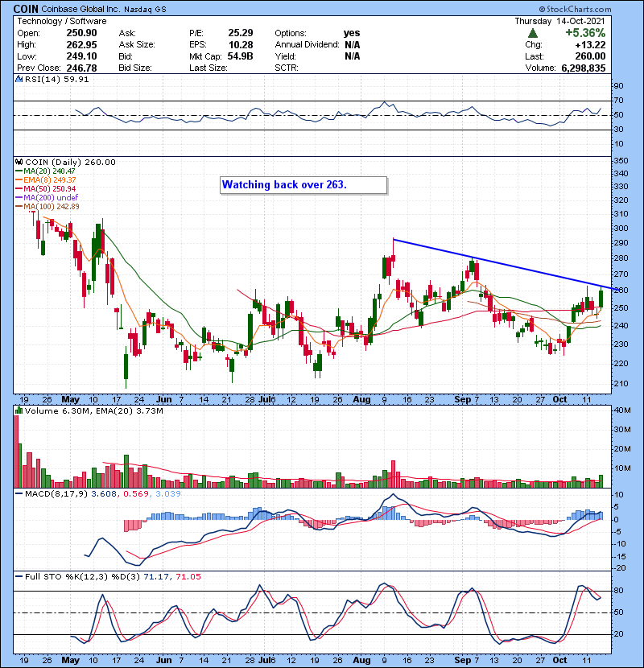This screenshot has width=644, height=668.
Task: Click the Technology / Software sector label
Action: [x=62, y=21]
